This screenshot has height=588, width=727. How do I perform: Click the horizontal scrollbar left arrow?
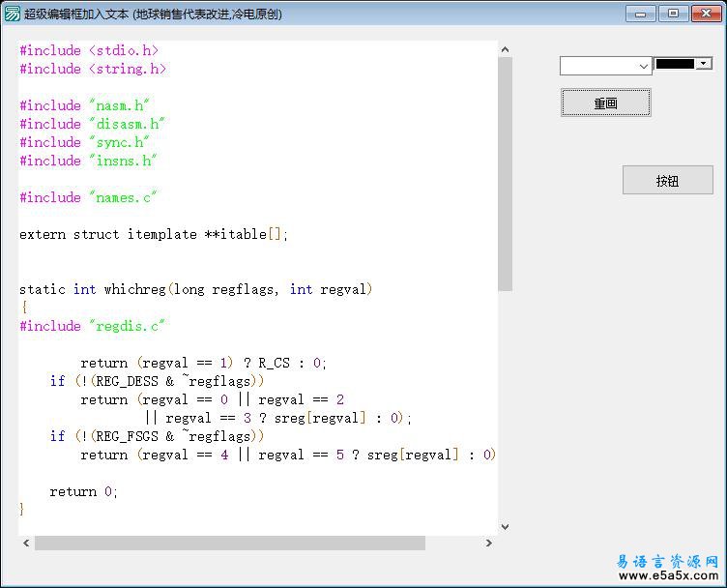tap(26, 543)
